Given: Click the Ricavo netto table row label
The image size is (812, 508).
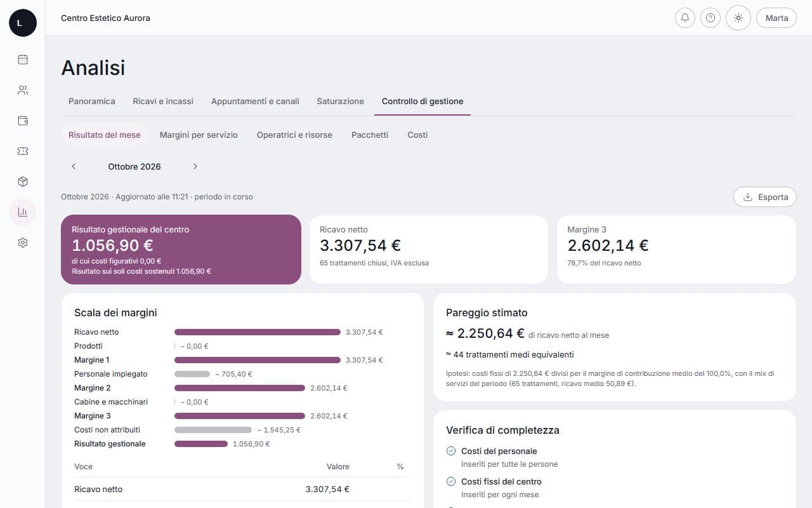Looking at the screenshot, I should point(98,489).
